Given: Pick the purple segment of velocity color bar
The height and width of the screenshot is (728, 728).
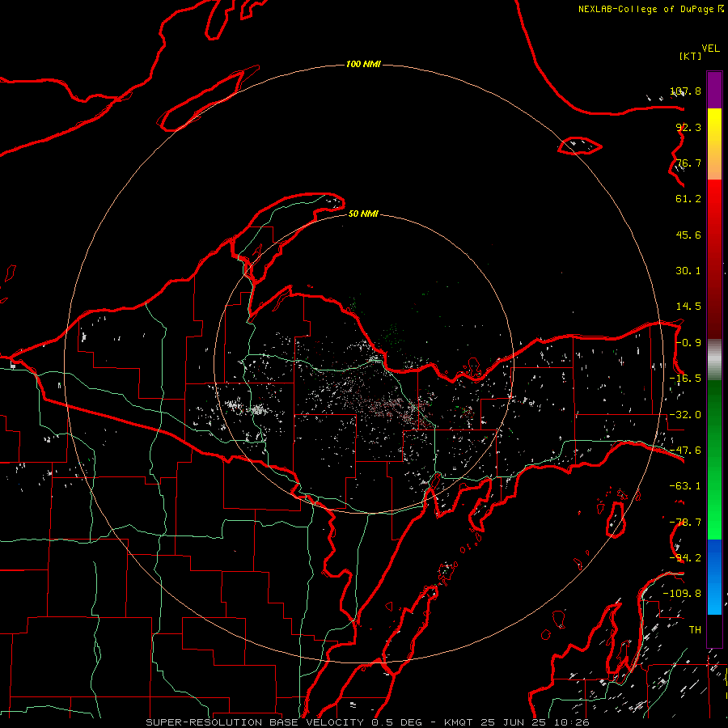Looking at the screenshot, I should (714, 90).
